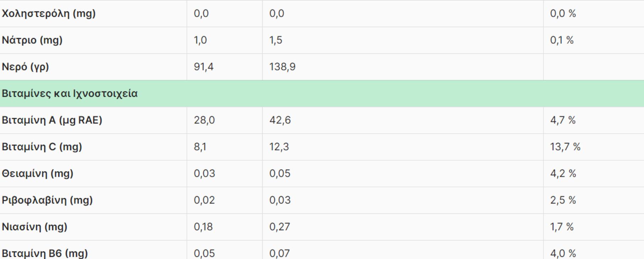Click the water value 138,9
The height and width of the screenshot is (259, 644).
(x=282, y=67)
